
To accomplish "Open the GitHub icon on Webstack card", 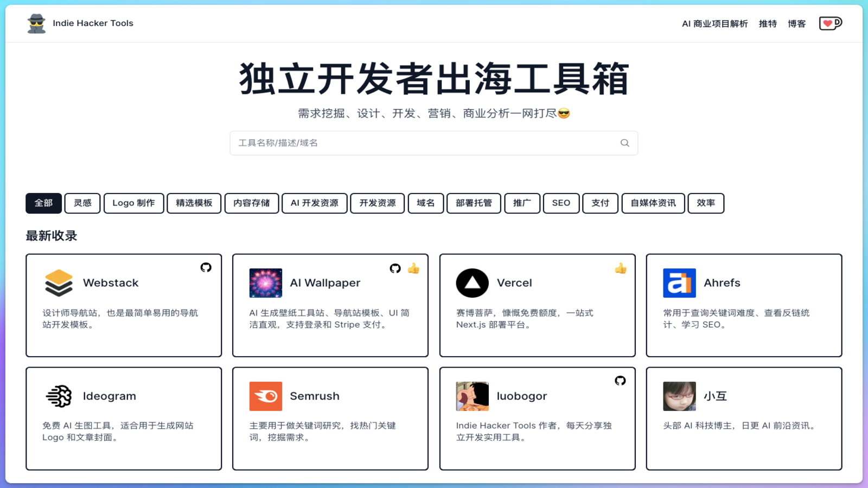I will click(x=206, y=267).
